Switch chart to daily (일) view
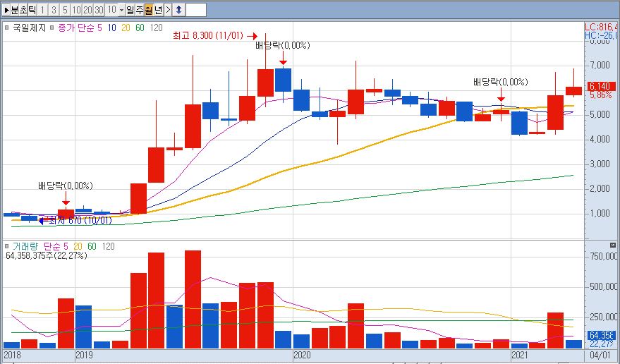Screen dimensions: 620x364 pos(130,10)
